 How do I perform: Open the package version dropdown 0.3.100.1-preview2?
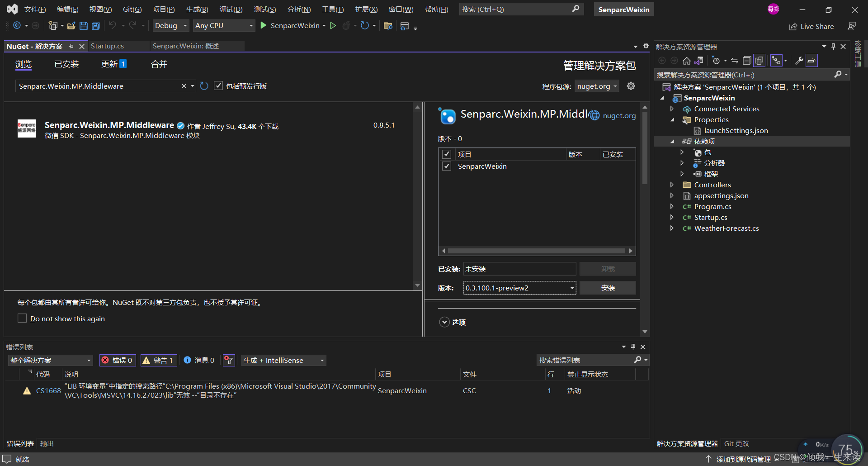coord(519,288)
